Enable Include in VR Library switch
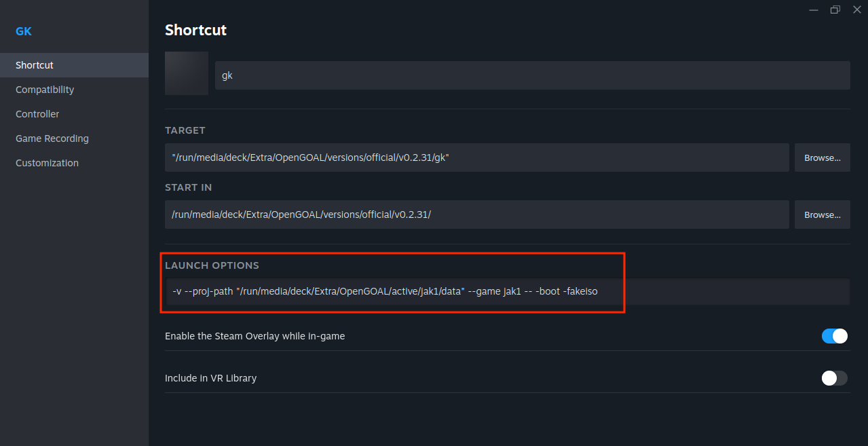Screen dimensions: 868x446 pos(834,378)
